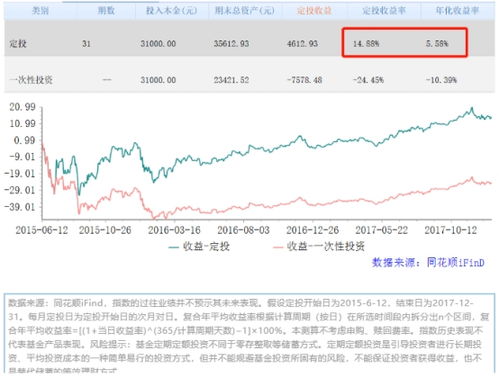Click the 14.88% return rate
The height and width of the screenshot is (378, 499).
coord(366,44)
